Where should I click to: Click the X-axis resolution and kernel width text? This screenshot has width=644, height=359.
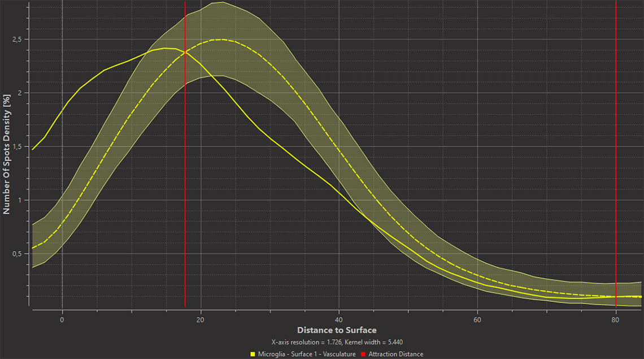[x=337, y=342]
